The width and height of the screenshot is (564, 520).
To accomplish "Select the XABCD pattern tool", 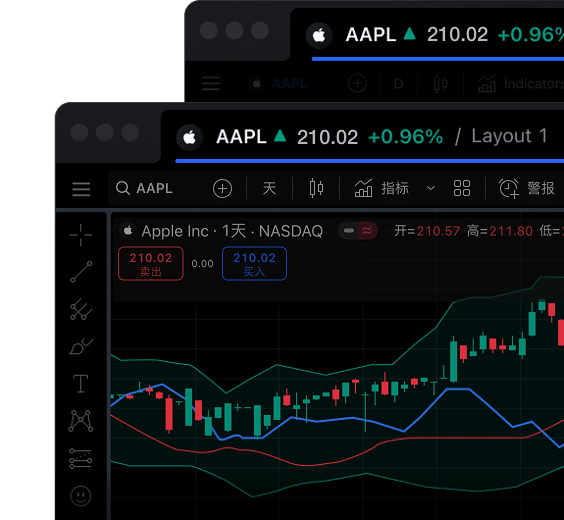I will [x=81, y=421].
